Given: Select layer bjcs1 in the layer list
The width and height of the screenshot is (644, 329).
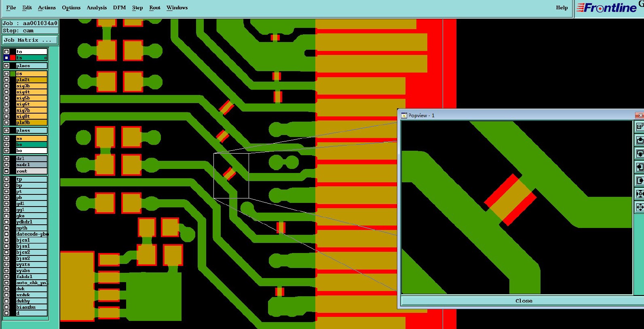Looking at the screenshot, I should click(x=32, y=240).
